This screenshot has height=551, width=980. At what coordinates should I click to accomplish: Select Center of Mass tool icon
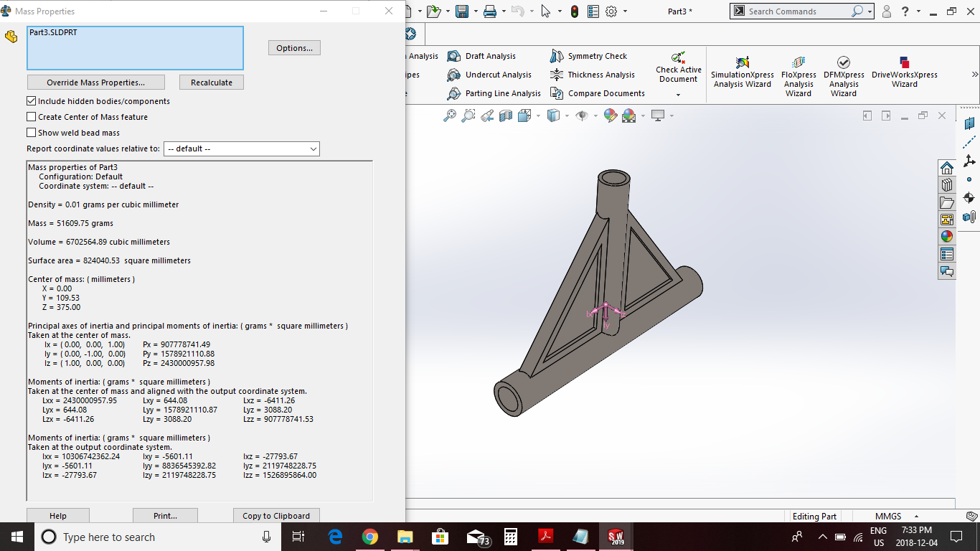pos(969,198)
